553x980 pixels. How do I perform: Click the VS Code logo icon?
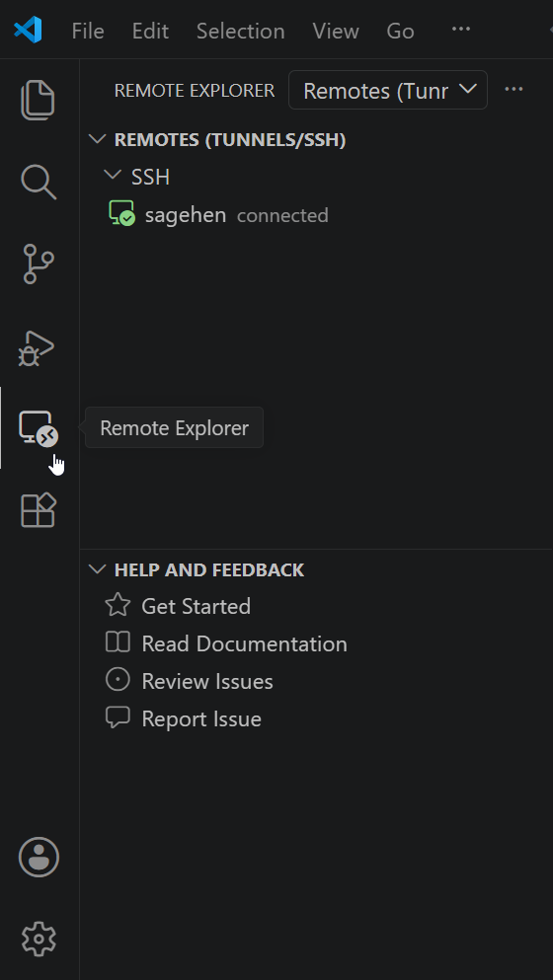point(29,30)
